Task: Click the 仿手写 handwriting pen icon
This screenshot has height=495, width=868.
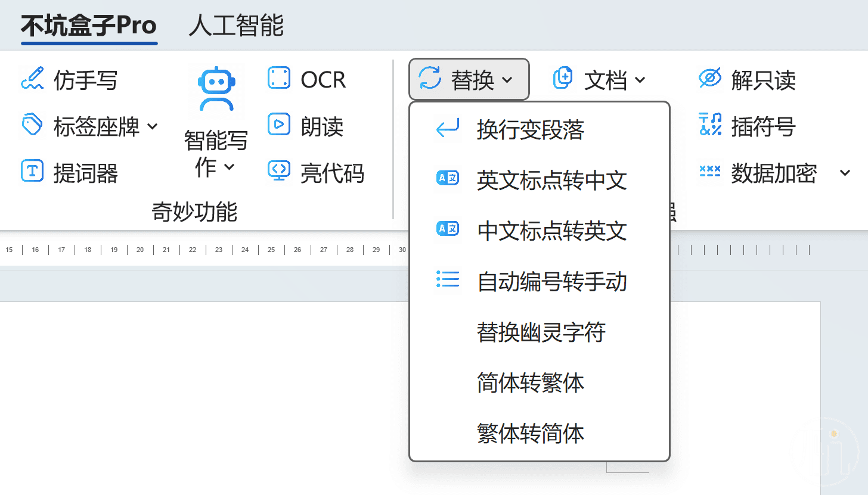Action: [32, 79]
